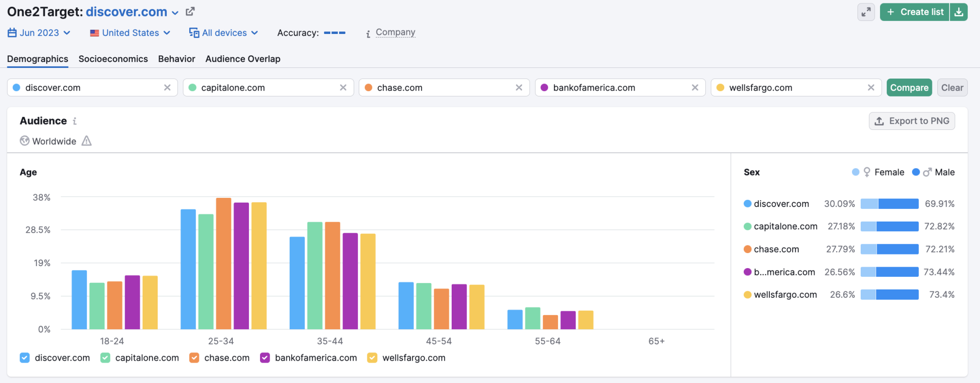Open the United States country dropdown

(x=131, y=32)
